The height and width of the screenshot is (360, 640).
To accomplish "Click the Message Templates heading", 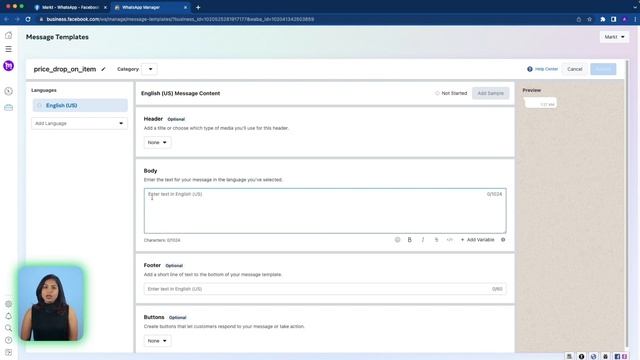I will 57,37.
